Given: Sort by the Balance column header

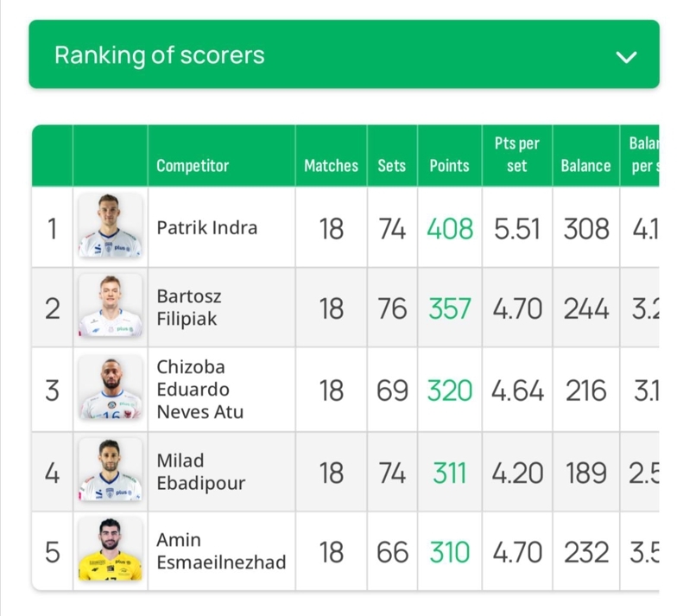Looking at the screenshot, I should click(585, 166).
